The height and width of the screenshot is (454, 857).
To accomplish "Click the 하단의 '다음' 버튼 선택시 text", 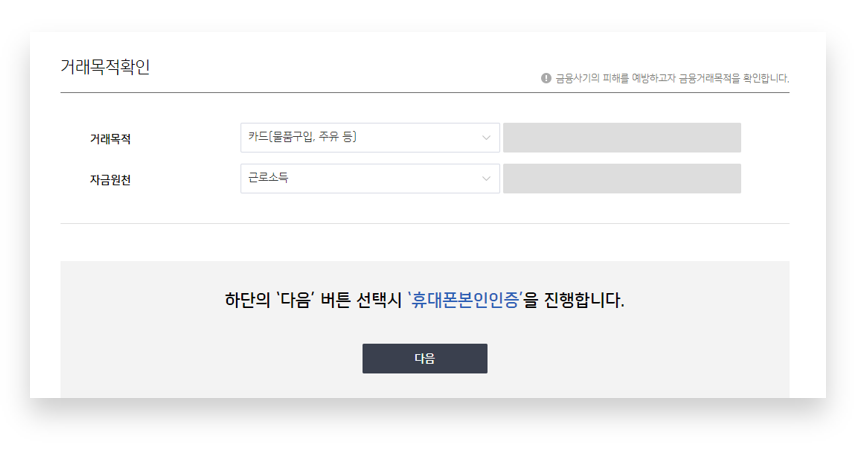I will click(x=313, y=300).
